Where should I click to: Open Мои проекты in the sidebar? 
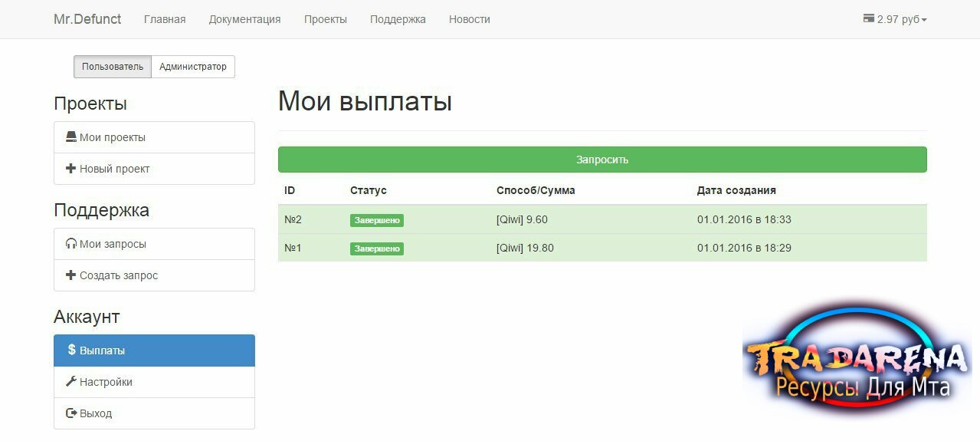point(154,137)
